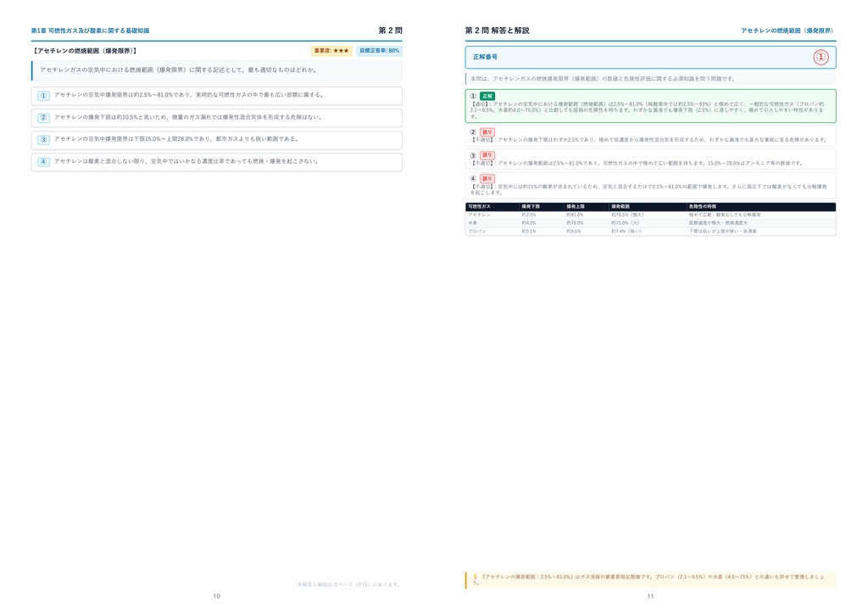Viewport: 868px width, 614px height.
Task: Click the red 誤り badge on explanation ②
Action: click(x=487, y=132)
